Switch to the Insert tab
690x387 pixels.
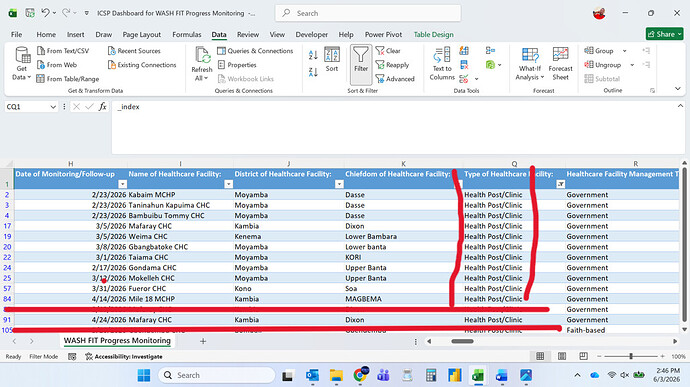[76, 34]
